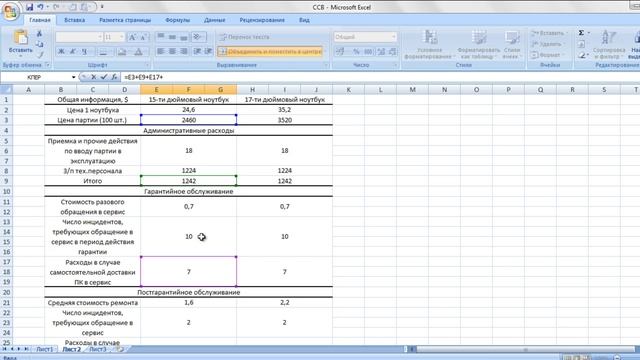This screenshot has height=360, width=640.
Task: Switch to sheet Лист3
Action: click(x=98, y=349)
